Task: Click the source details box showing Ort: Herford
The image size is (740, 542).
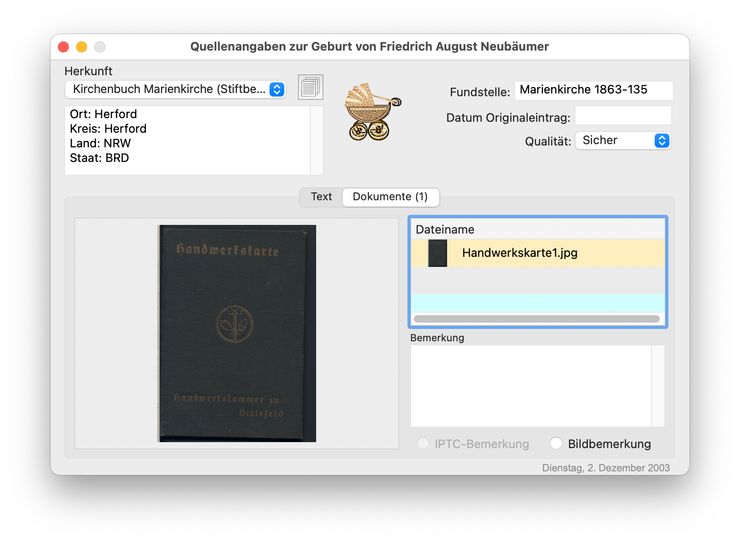Action: 187,140
